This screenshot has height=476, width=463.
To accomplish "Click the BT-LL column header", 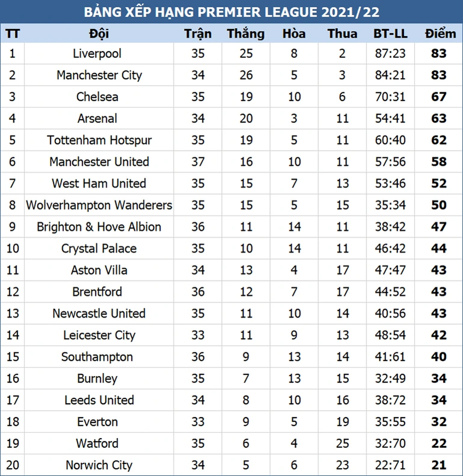I will (x=390, y=33).
